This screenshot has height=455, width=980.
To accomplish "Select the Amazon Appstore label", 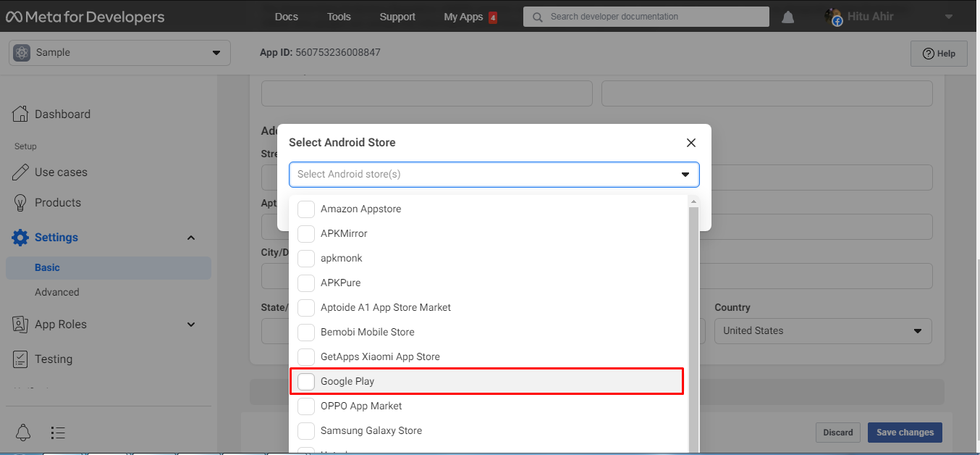I will point(360,209).
